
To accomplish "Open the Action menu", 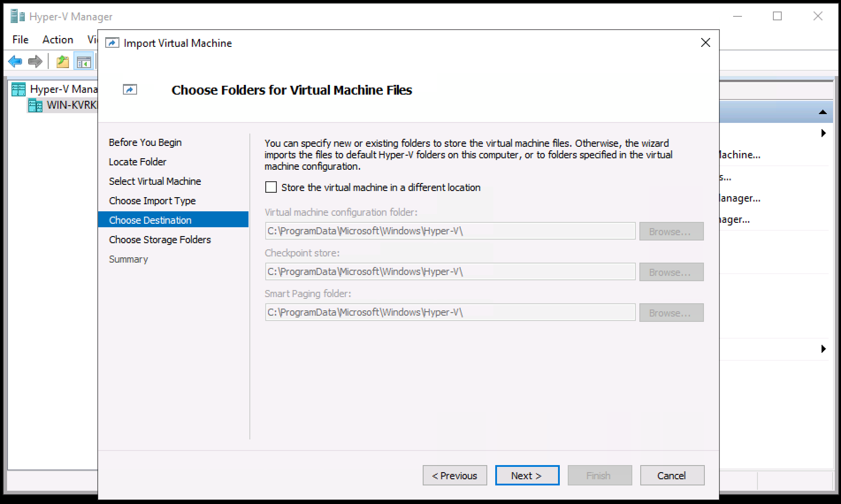I will 57,40.
